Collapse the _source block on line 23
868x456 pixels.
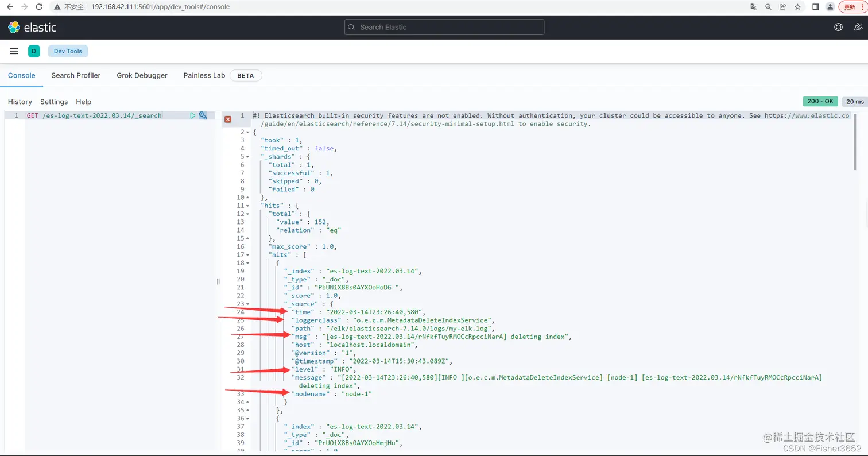tap(247, 304)
